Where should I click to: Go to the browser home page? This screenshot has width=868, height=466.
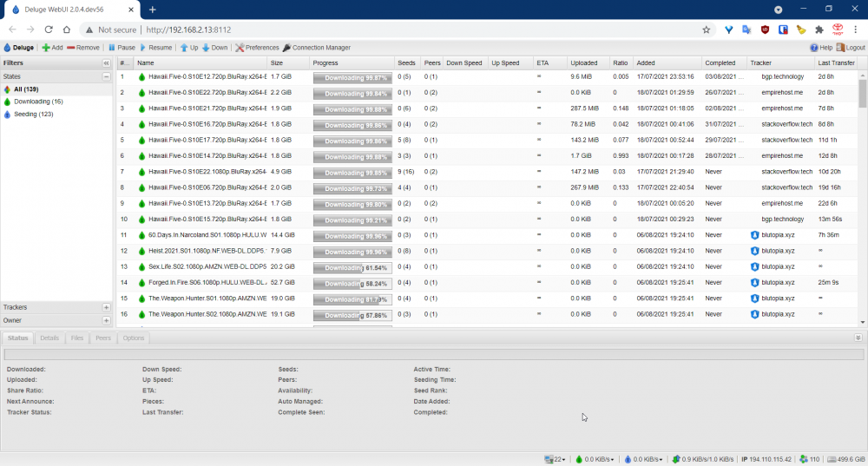click(x=67, y=30)
